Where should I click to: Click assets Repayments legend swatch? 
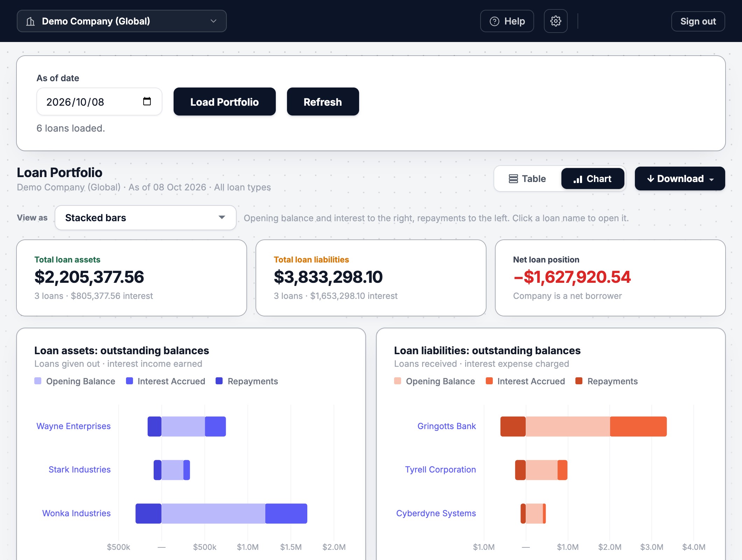219,381
